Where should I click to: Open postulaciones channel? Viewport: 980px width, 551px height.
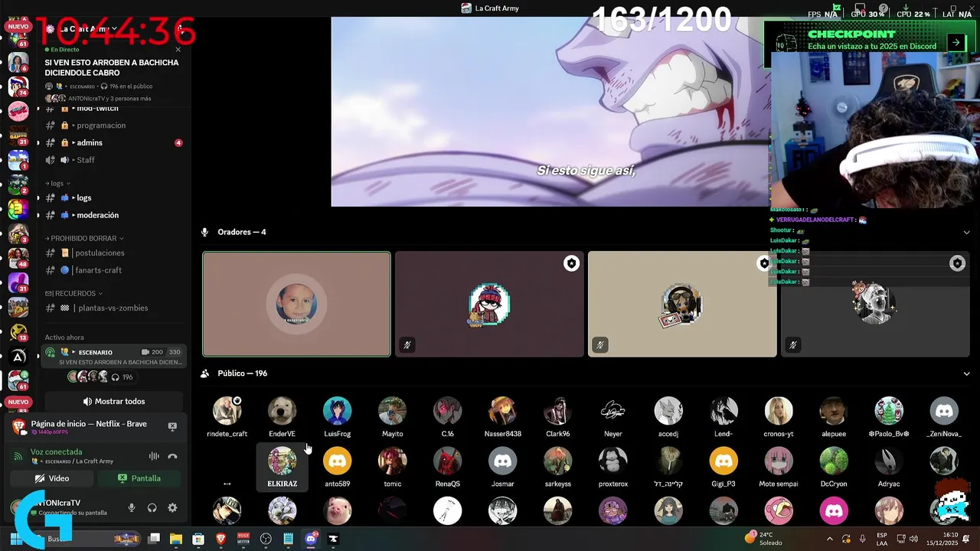click(114, 253)
